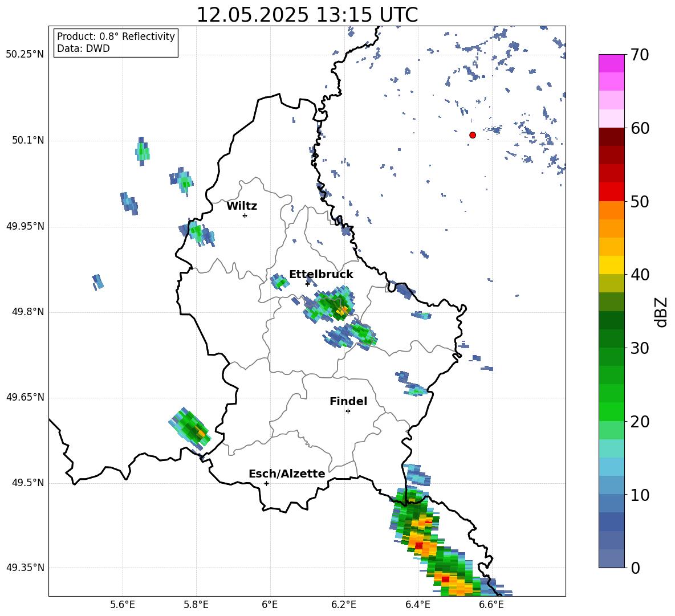This screenshot has height=616, width=675.
Task: Click the red radar site dot
Action: point(472,135)
